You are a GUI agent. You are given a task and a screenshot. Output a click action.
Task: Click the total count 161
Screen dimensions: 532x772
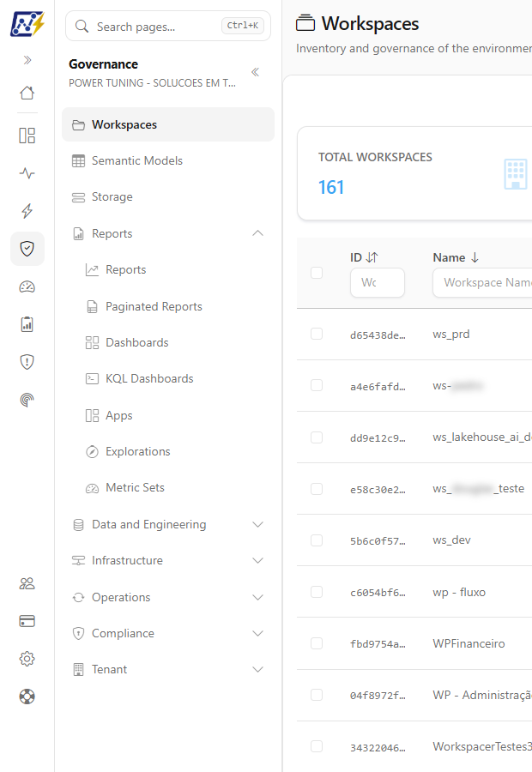[x=331, y=187]
